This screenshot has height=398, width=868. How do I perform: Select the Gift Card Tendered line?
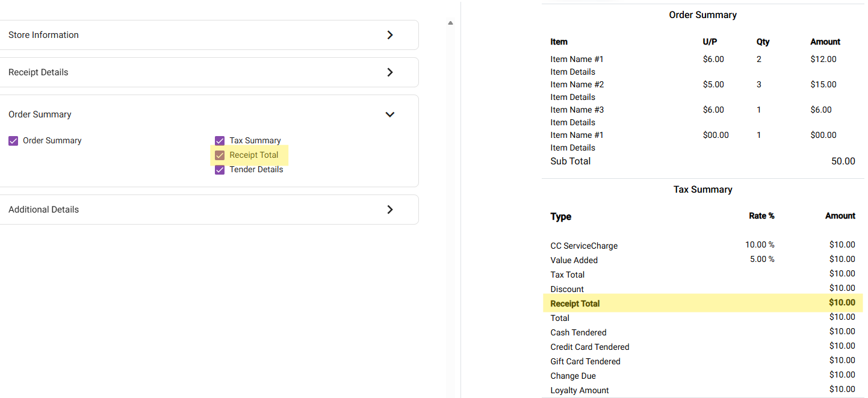pyautogui.click(x=585, y=361)
